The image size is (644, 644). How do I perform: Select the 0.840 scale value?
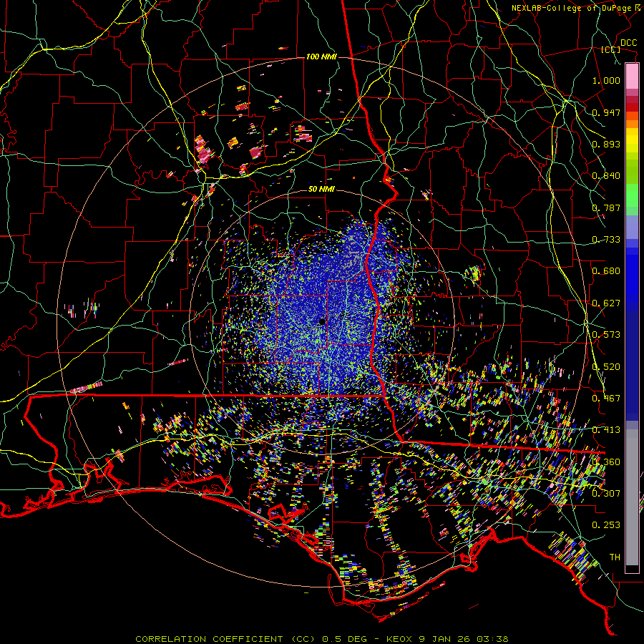point(606,176)
